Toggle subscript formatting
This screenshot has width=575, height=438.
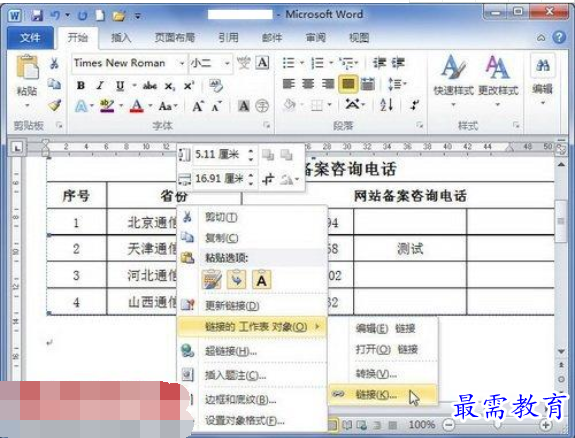[x=169, y=86]
